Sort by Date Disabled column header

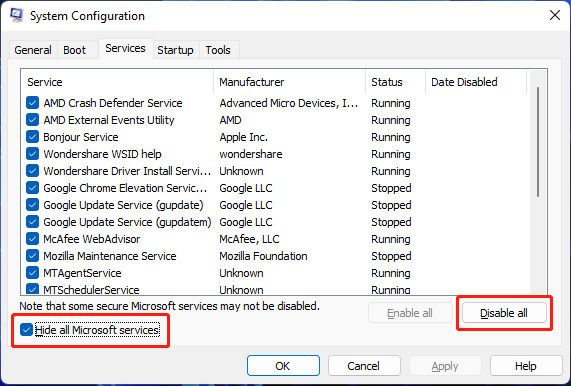476,82
